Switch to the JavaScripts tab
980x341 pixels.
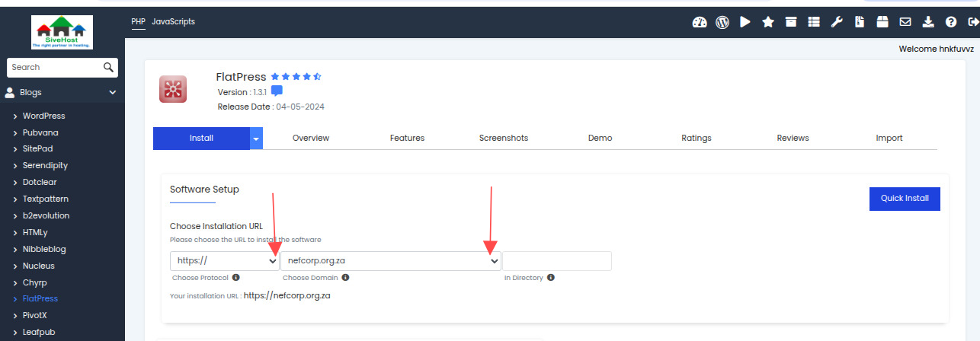click(173, 22)
